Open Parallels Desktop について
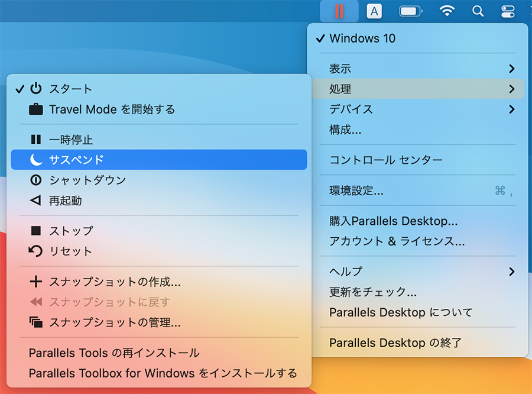The height and width of the screenshot is (394, 532). pos(418,312)
